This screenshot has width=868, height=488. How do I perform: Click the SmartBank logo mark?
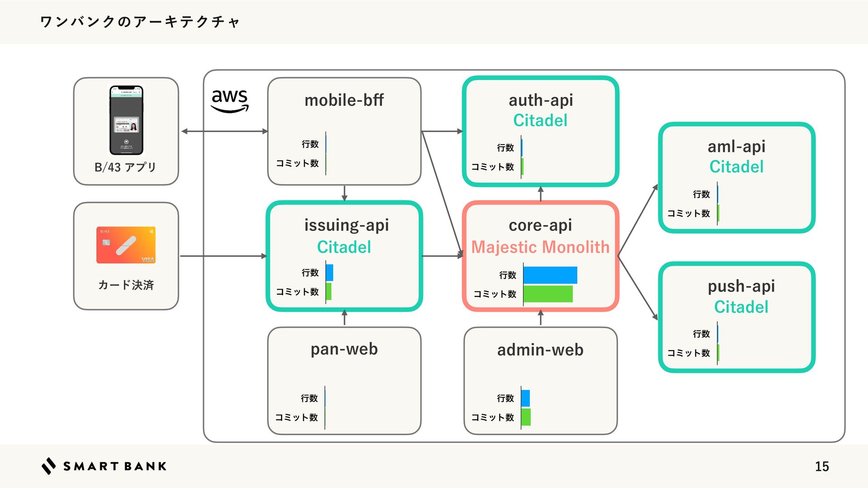coord(49,466)
